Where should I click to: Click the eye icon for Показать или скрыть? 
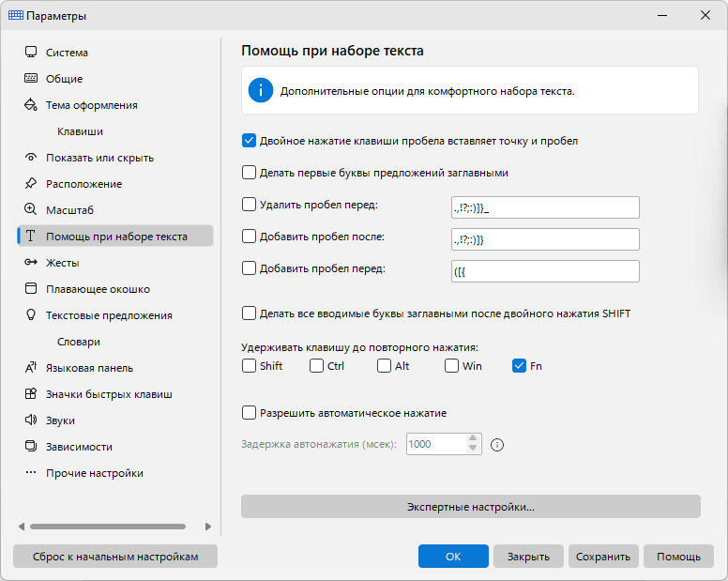point(31,158)
